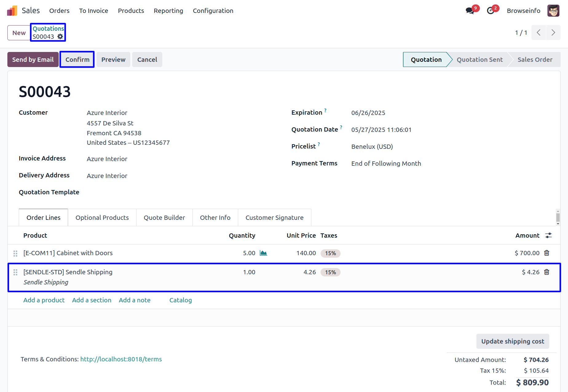Image resolution: width=568 pixels, height=392 pixels.
Task: Open the Reporting menu
Action: (x=168, y=11)
